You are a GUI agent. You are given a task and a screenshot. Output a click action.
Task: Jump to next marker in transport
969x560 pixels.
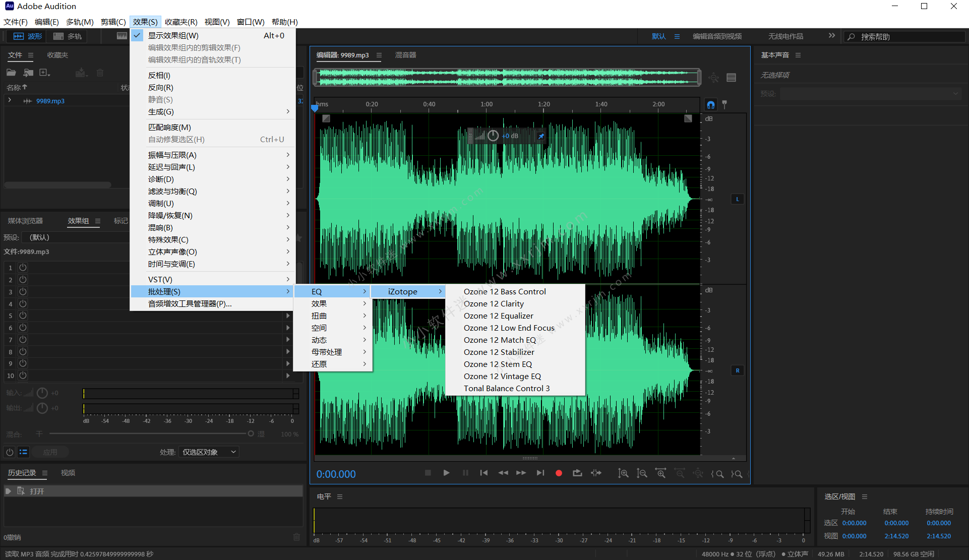(x=540, y=473)
